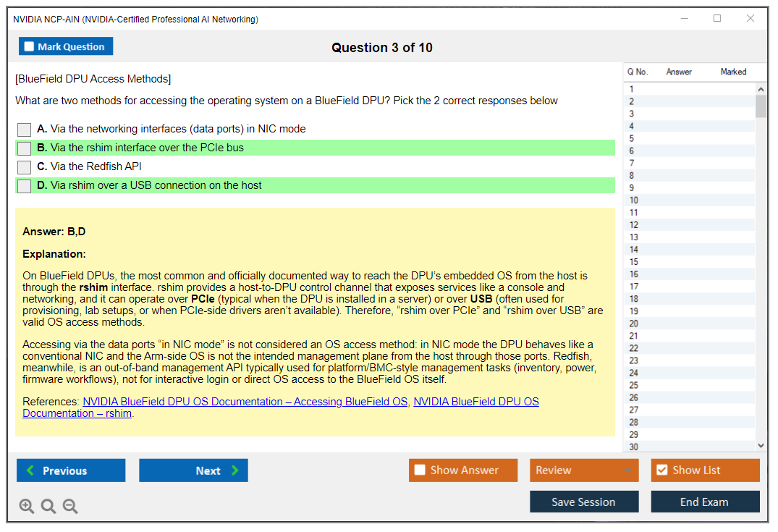The image size is (778, 532).
Task: Check answer option A checkbox
Action: (24, 130)
